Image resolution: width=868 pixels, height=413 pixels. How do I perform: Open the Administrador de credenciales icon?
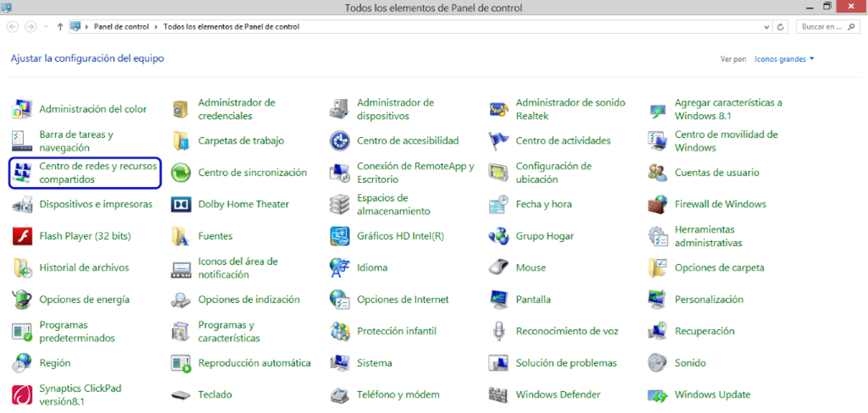pyautogui.click(x=180, y=110)
